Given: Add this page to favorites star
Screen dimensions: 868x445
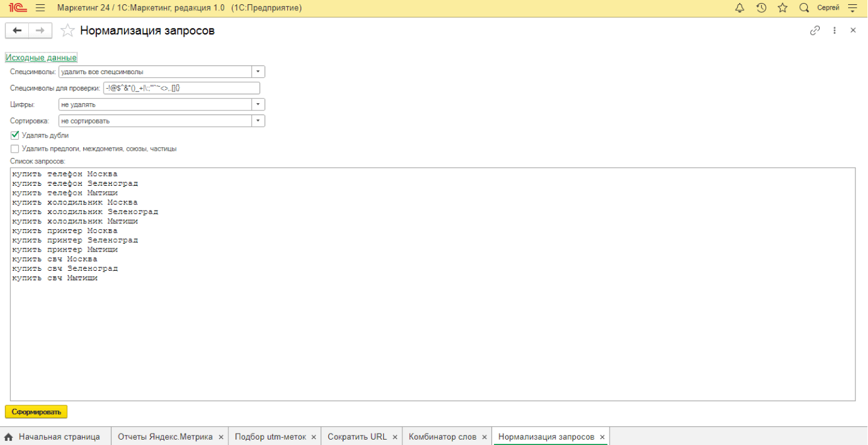Looking at the screenshot, I should tap(68, 31).
